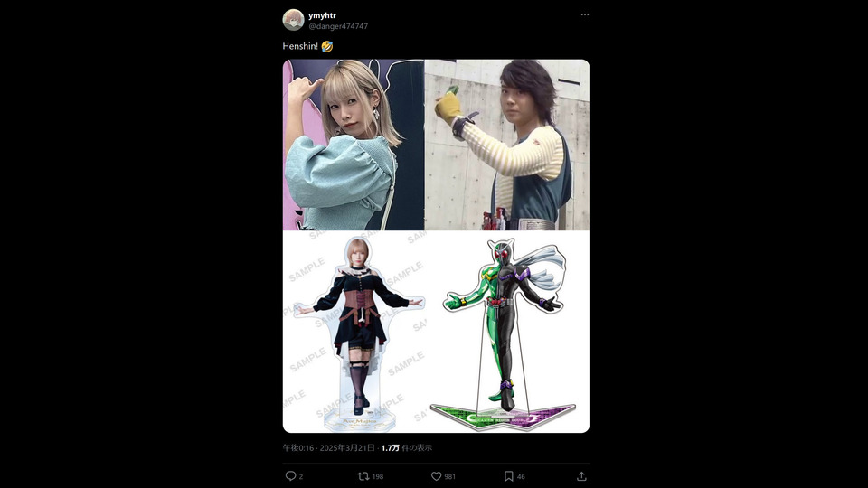Visit the @danger474747 handle

coord(338,26)
